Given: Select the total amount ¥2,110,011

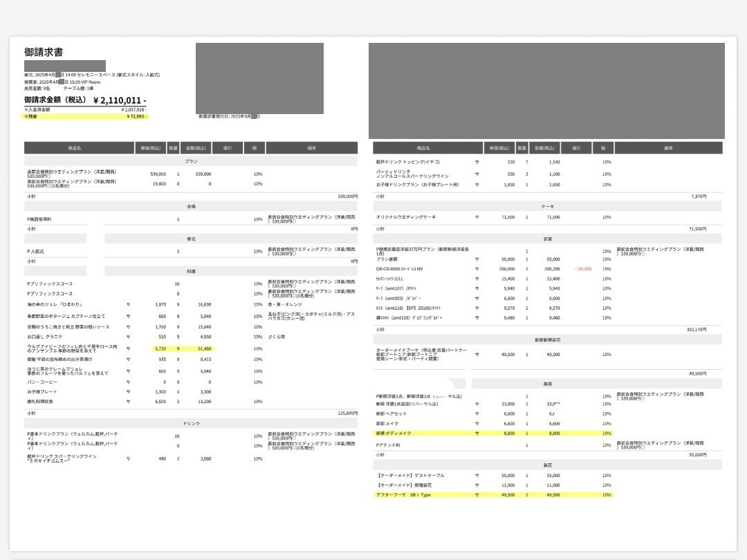Looking at the screenshot, I should click(120, 100).
